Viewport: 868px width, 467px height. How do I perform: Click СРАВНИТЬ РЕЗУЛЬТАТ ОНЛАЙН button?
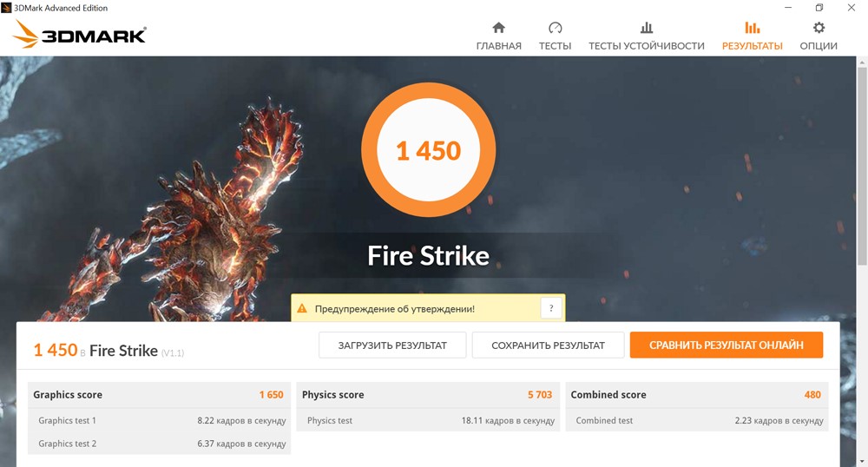tap(727, 345)
